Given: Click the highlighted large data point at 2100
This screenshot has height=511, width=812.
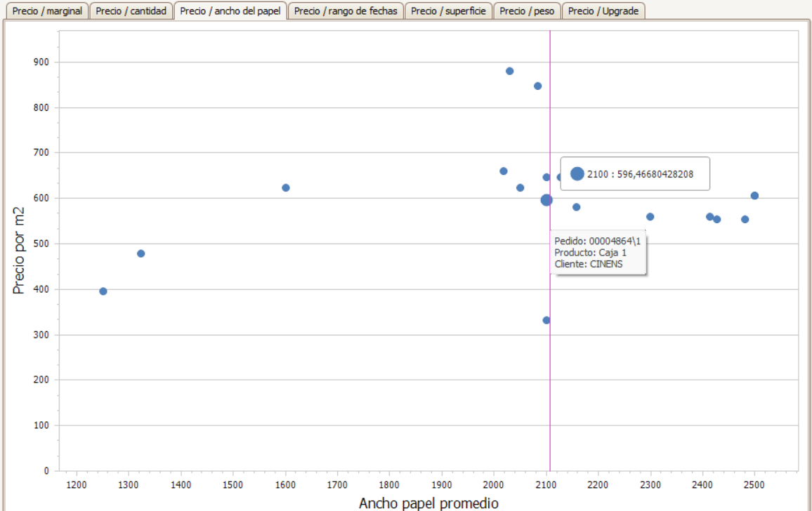Looking at the screenshot, I should click(x=546, y=200).
